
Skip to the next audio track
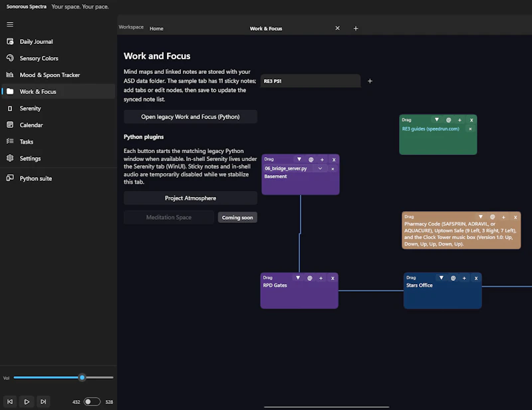43,401
